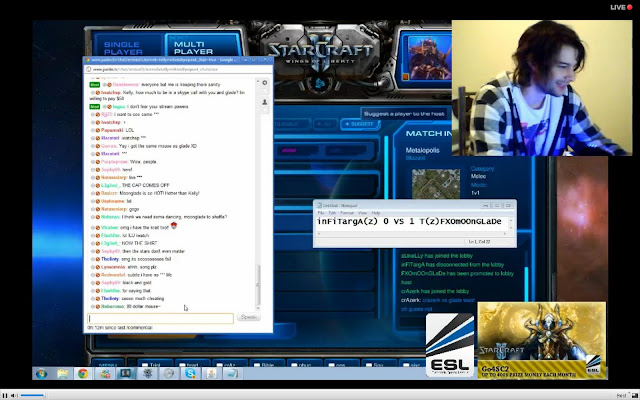
Task: Click the Mod badge beside the sanity message
Action: (x=95, y=85)
